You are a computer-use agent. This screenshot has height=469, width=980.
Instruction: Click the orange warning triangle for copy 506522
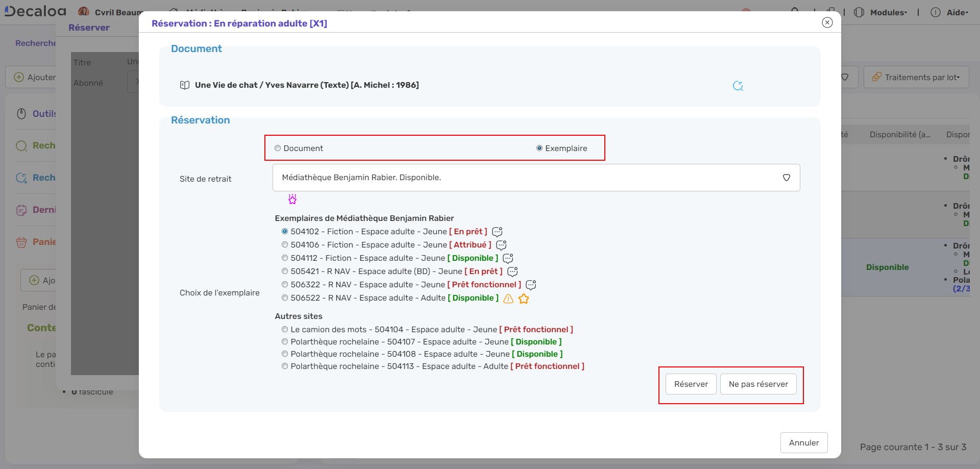pos(508,299)
